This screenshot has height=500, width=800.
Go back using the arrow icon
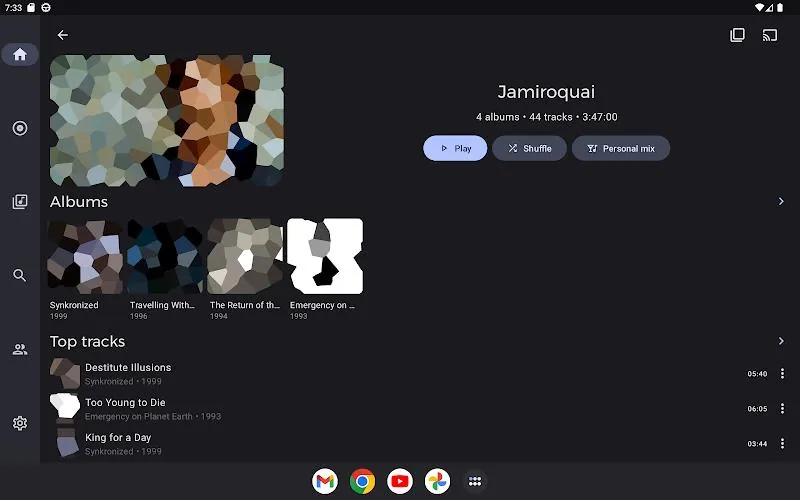click(62, 35)
